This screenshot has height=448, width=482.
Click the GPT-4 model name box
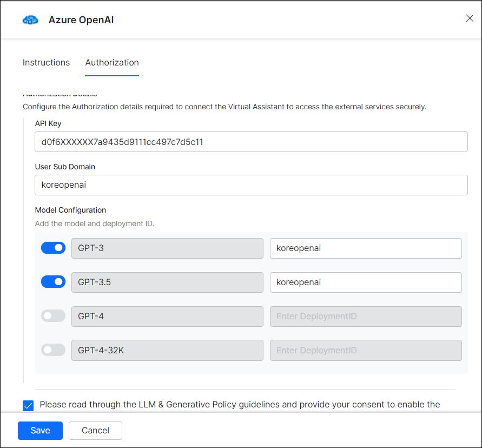pos(167,316)
